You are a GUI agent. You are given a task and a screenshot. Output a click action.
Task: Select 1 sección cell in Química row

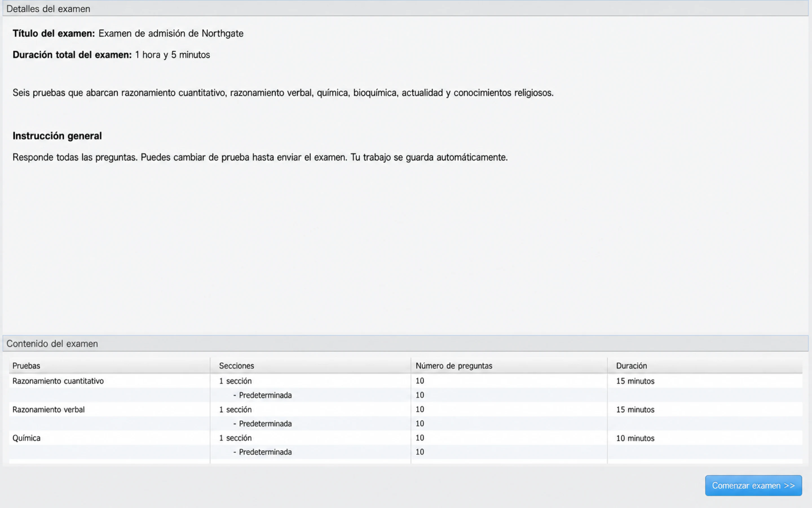tap(235, 438)
